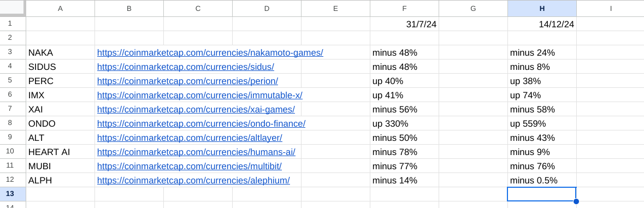Click the cell with date 31/7/24
Image resolution: width=644 pixels, height=208 pixels.
pyautogui.click(x=404, y=24)
